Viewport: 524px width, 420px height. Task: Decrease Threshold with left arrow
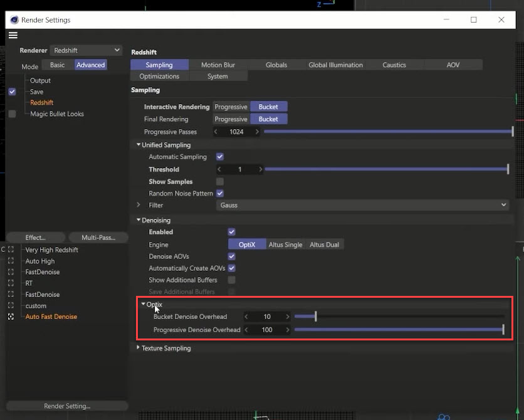tap(219, 169)
